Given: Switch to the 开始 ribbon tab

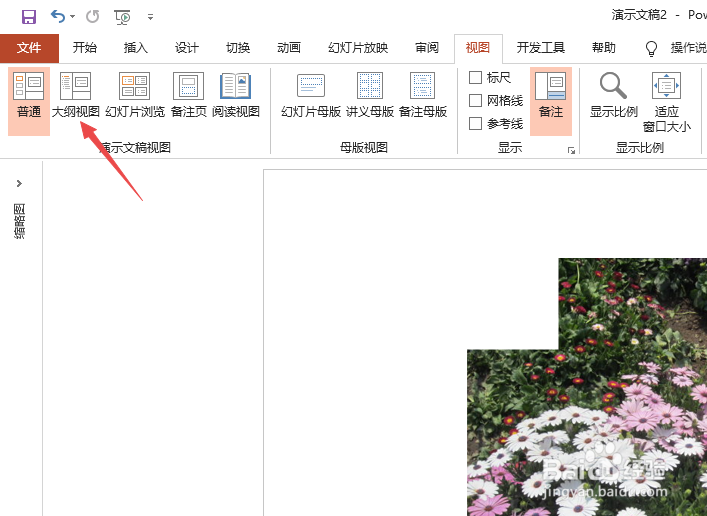Looking at the screenshot, I should 85,48.
